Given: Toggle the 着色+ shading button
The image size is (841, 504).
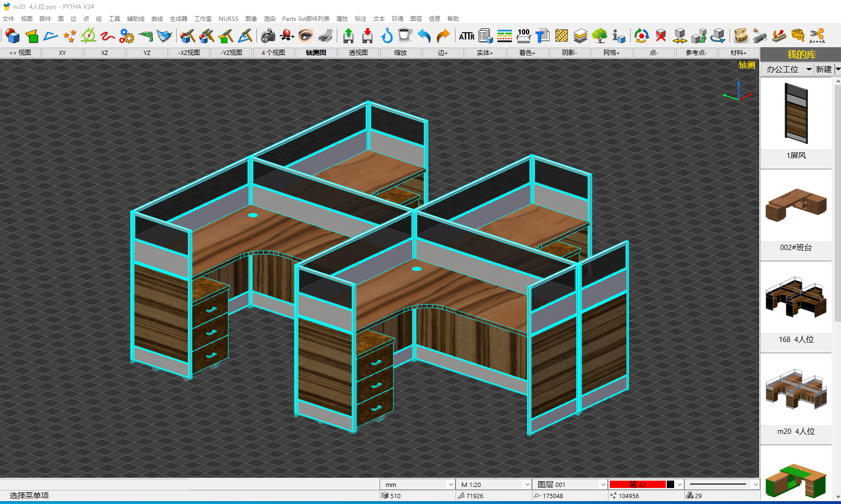Looking at the screenshot, I should pyautogui.click(x=527, y=53).
